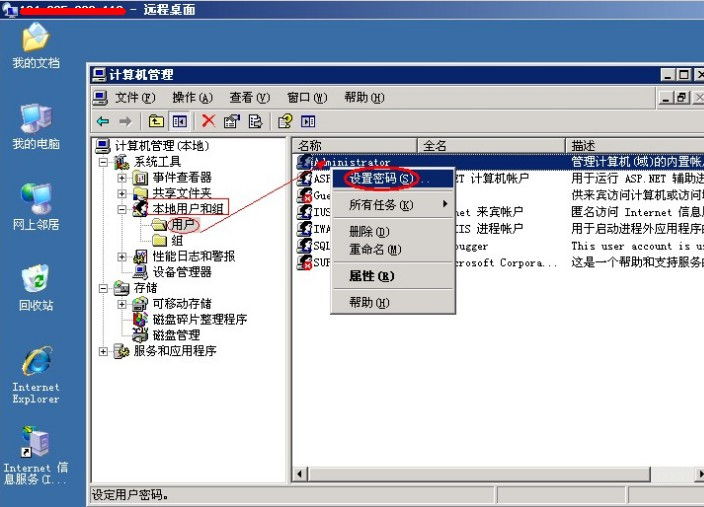Screen dimensions: 704x507
Task: Toggle the show/hide console tree icon
Action: (x=180, y=121)
